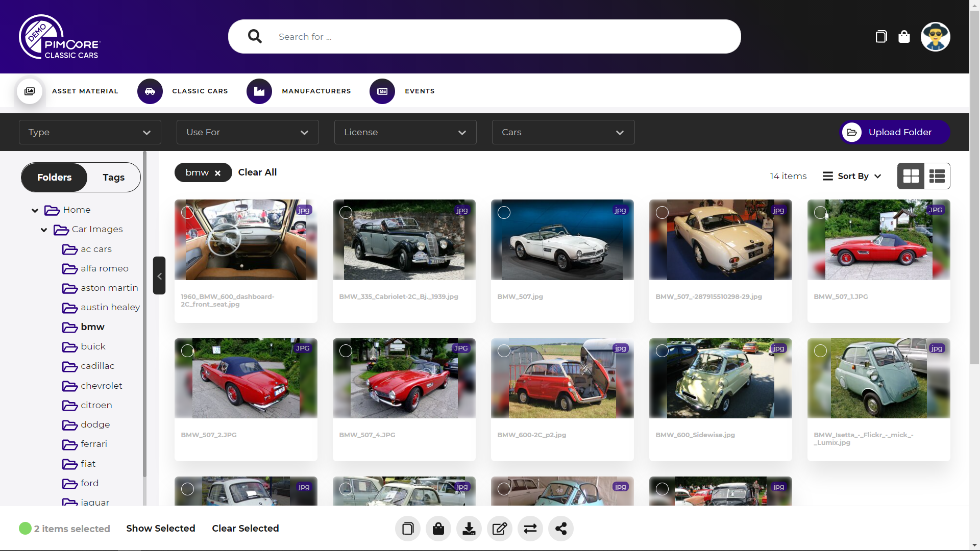Switch to grid view layout
This screenshot has height=551, width=980.
(911, 177)
